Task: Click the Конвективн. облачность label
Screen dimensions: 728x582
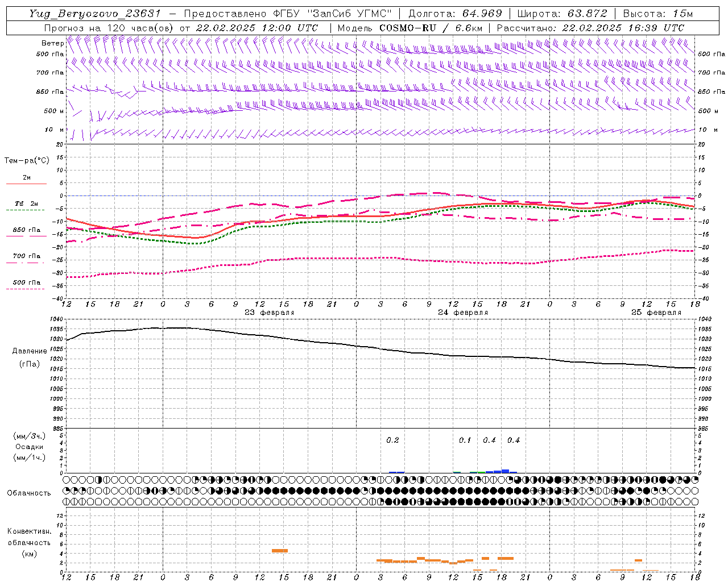Action: (29, 537)
